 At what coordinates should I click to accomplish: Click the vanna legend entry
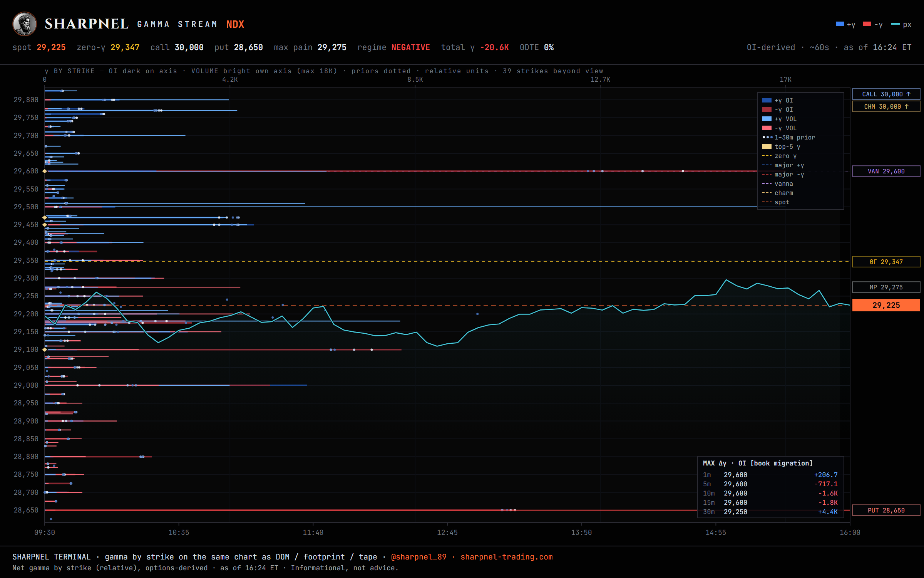click(777, 183)
